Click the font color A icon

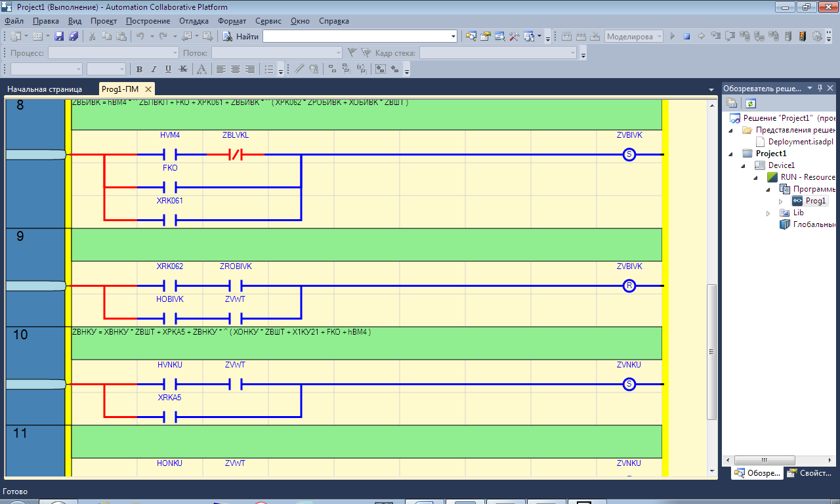coord(201,69)
